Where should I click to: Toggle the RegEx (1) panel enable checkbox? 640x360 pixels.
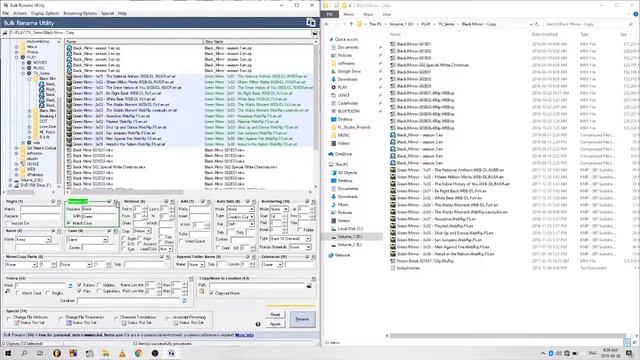53,202
